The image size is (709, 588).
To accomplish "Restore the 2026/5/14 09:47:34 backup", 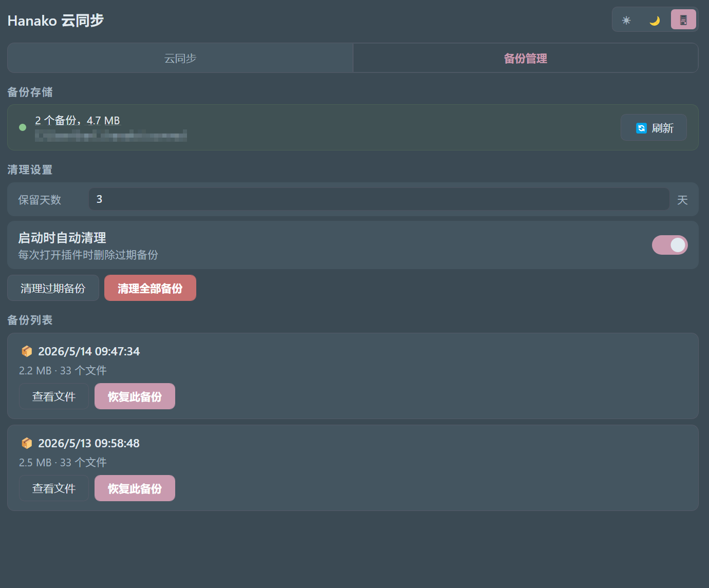I will click(x=135, y=396).
